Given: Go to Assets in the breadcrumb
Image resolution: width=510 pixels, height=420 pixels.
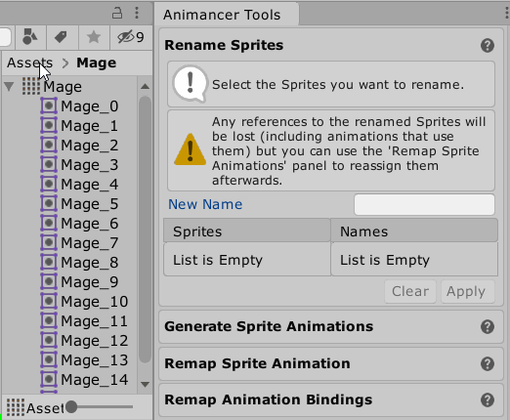Looking at the screenshot, I should [29, 63].
